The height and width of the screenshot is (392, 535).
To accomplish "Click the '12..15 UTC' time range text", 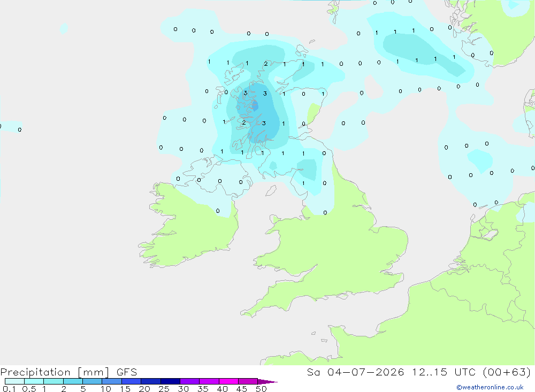I will 444,372.
